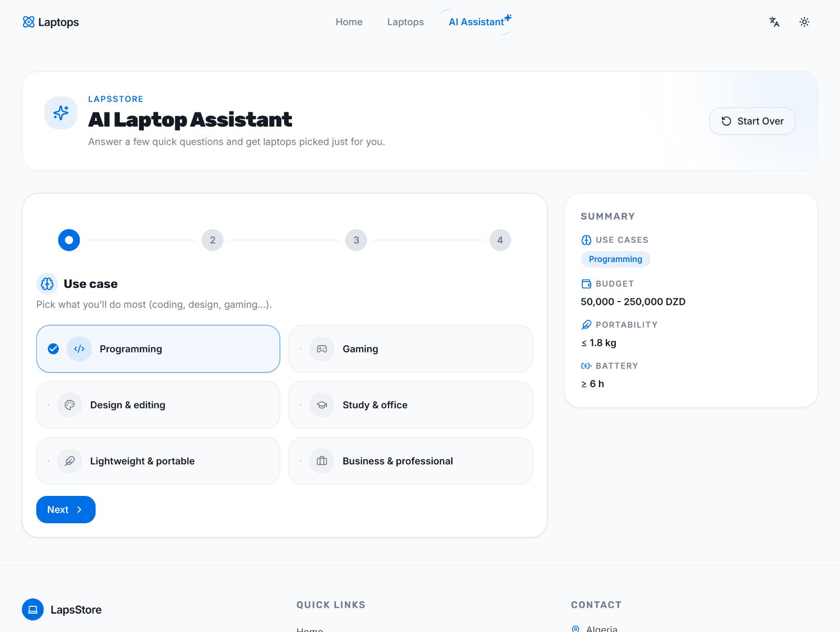Click the Next button
Image resolution: width=840 pixels, height=632 pixels.
click(66, 510)
